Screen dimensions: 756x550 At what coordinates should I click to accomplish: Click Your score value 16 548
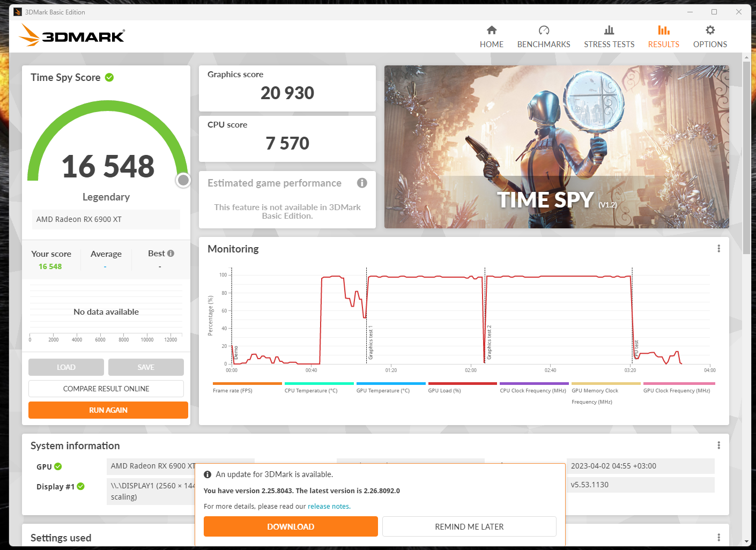click(50, 266)
